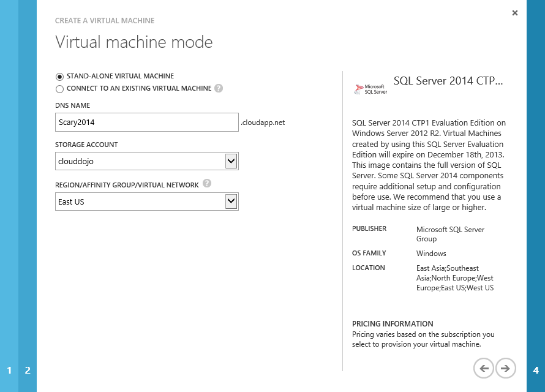545x392 pixels.
Task: Click the STORAGE ACCOUNT field label
Action: (x=86, y=145)
